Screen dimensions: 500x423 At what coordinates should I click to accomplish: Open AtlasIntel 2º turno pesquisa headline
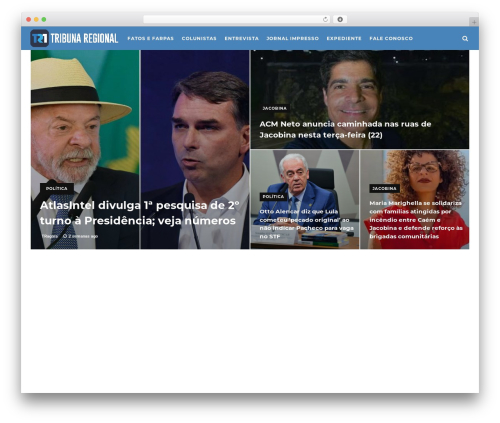tap(139, 213)
